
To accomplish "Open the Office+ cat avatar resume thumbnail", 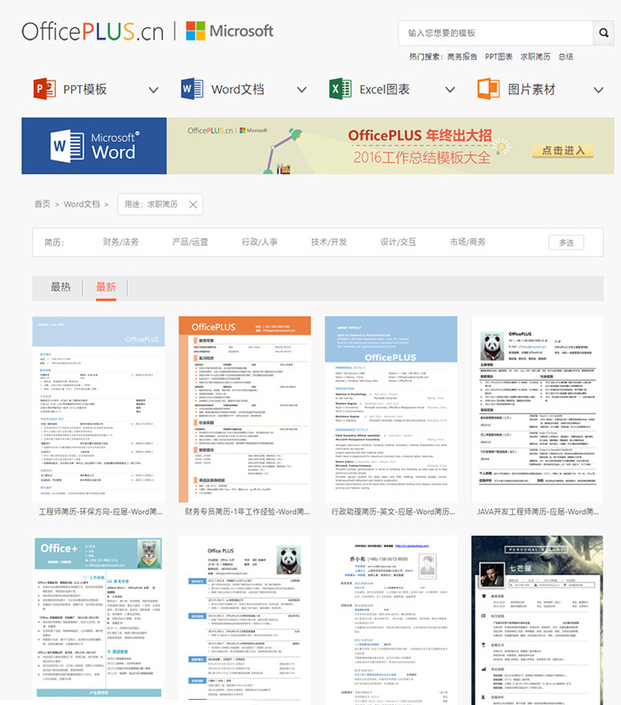I will point(98,618).
